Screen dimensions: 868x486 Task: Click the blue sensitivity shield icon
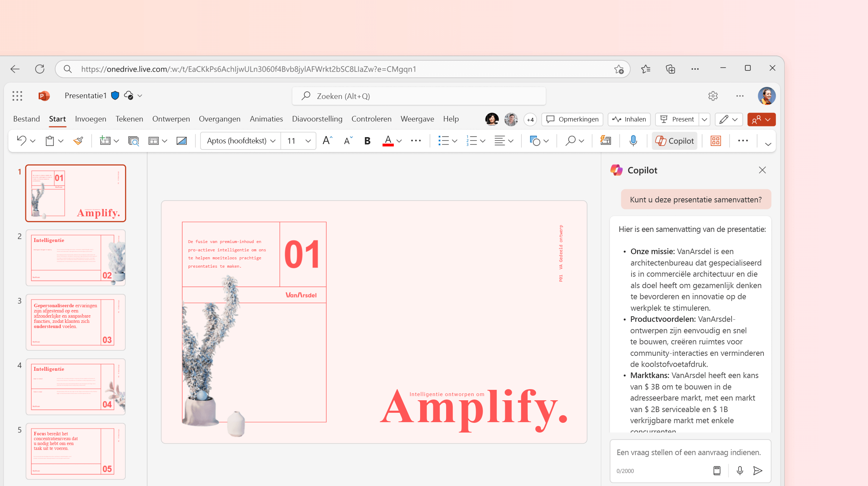[x=115, y=95]
